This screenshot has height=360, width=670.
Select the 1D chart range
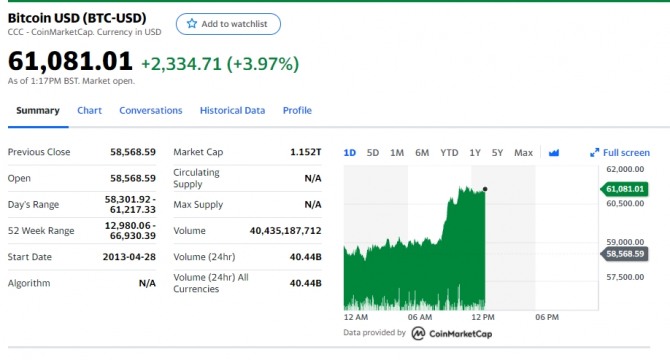(x=350, y=152)
